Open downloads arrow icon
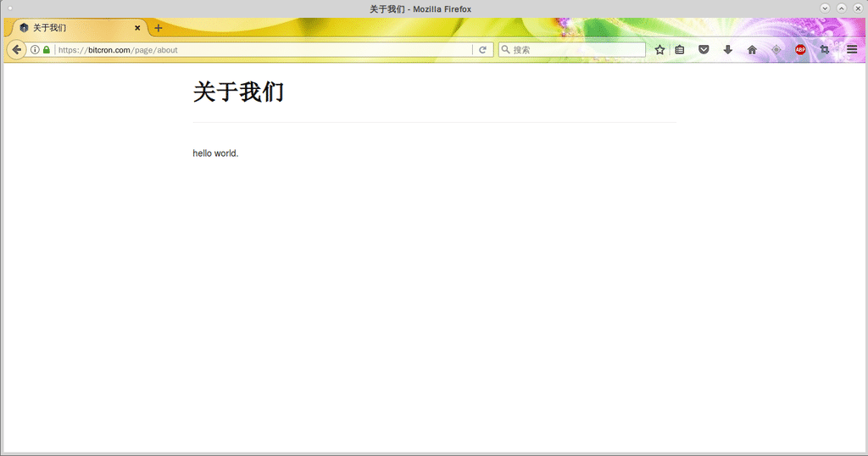Screen dimensions: 868x456 click(728, 50)
